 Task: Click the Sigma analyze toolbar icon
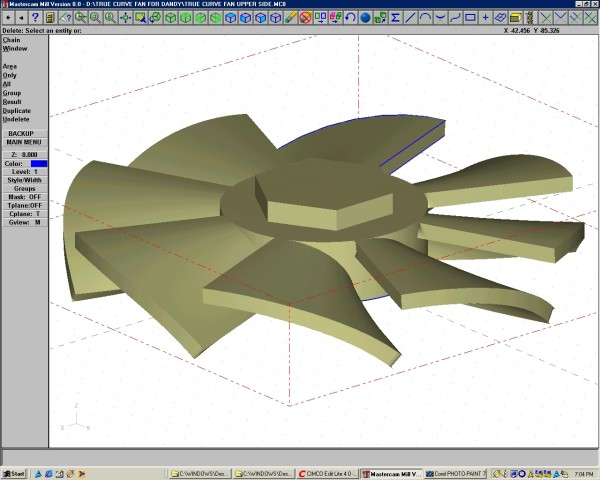tap(395, 17)
